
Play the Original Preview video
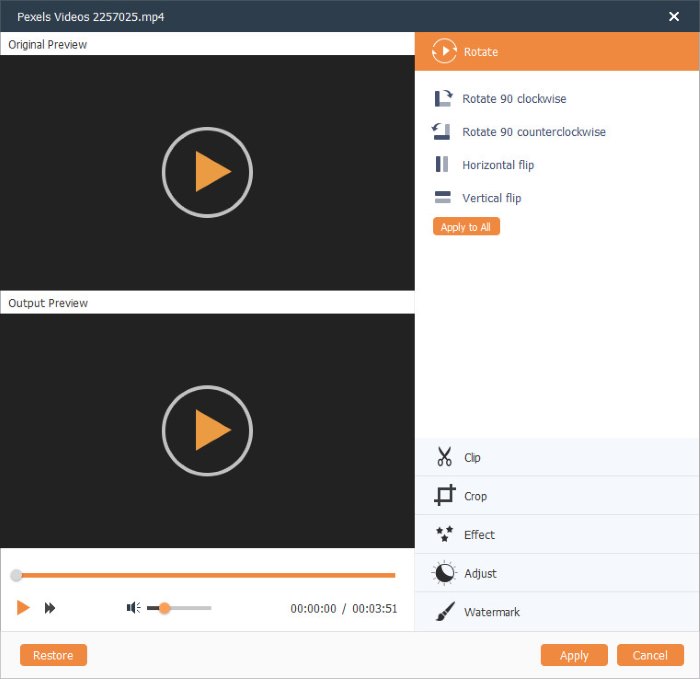click(x=207, y=172)
